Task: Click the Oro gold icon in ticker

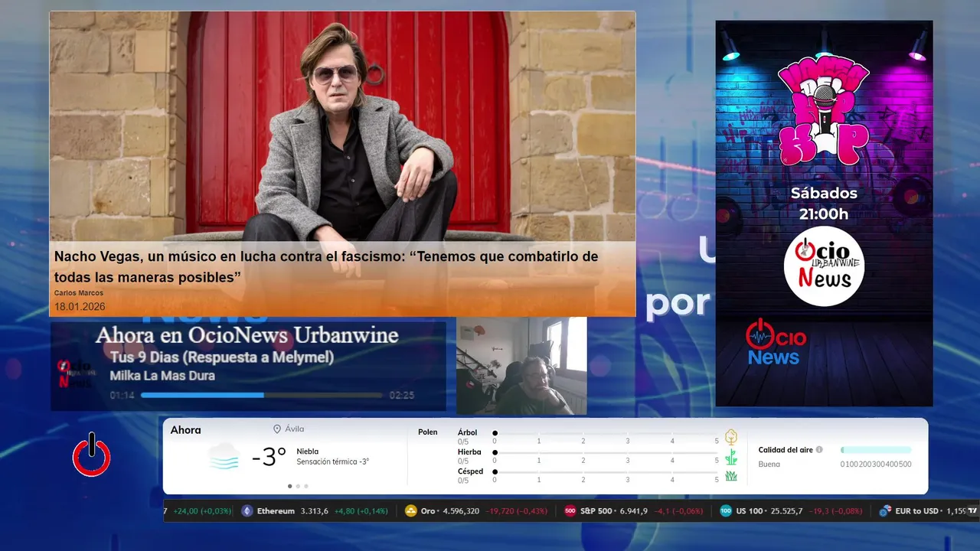Action: (411, 511)
